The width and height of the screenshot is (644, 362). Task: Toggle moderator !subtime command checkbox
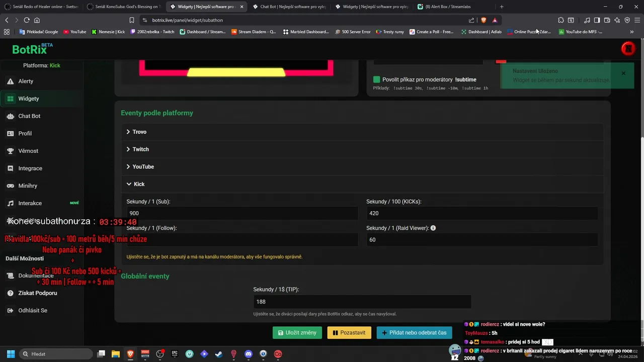[376, 79]
